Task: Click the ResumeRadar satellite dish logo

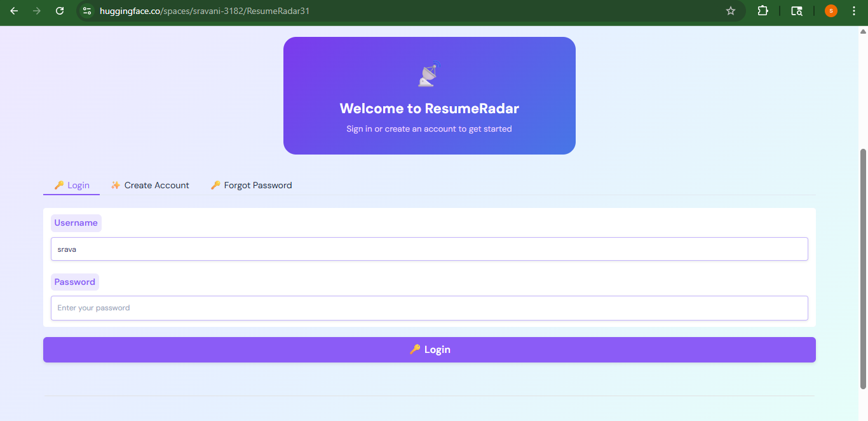Action: click(428, 74)
